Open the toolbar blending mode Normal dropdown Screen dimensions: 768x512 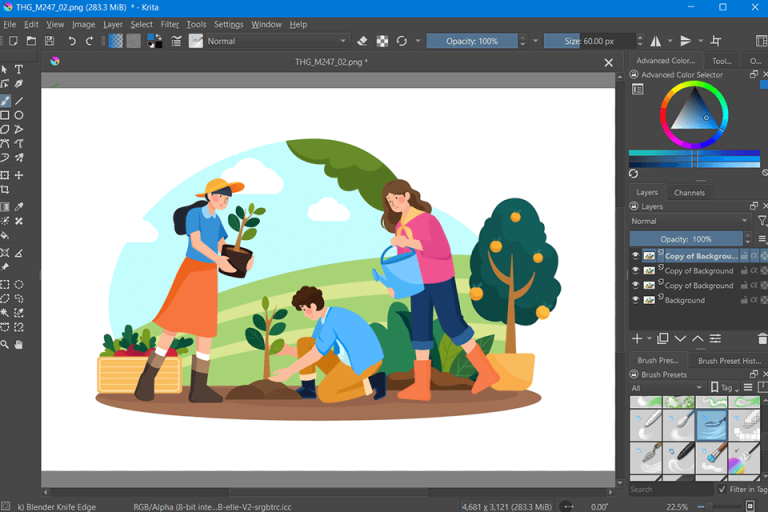(x=277, y=41)
